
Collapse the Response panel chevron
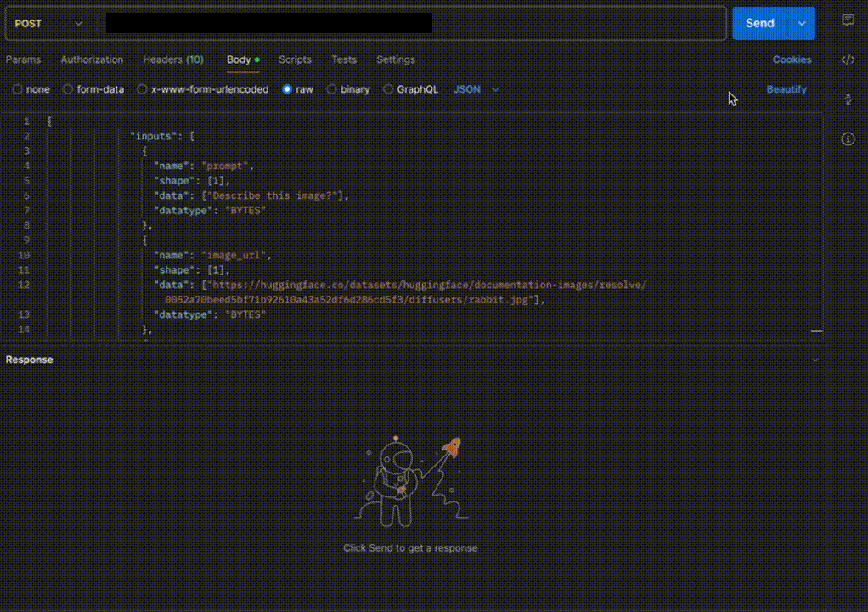pyautogui.click(x=815, y=360)
